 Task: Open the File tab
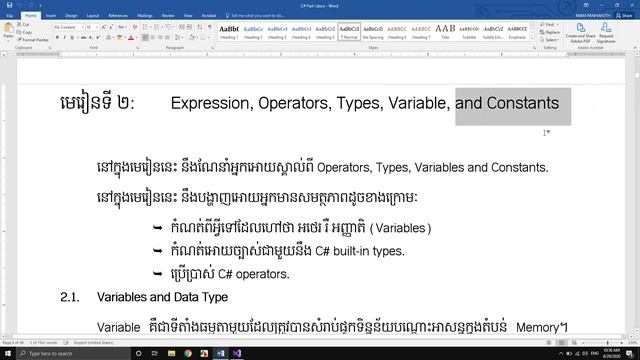pos(10,16)
